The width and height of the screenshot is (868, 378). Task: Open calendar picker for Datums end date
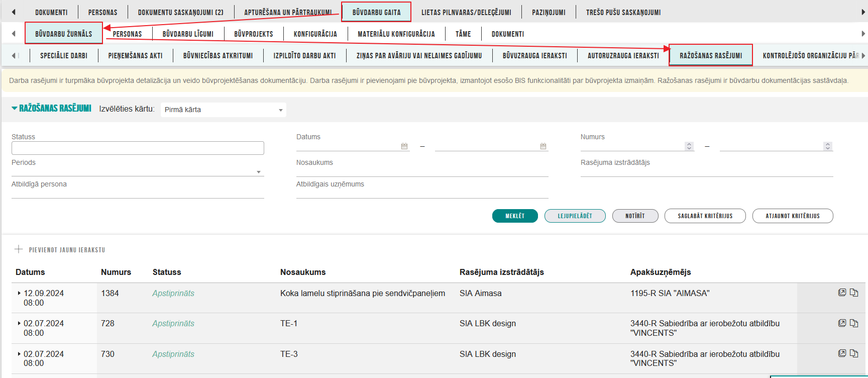click(x=543, y=146)
